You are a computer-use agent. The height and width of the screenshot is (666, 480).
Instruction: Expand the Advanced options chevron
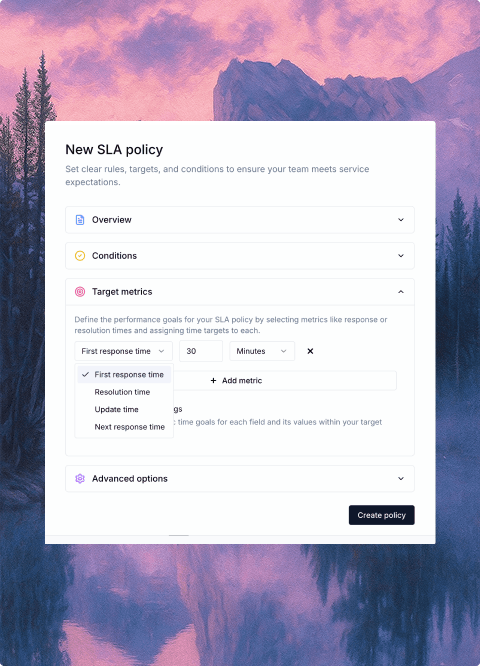pyautogui.click(x=401, y=479)
